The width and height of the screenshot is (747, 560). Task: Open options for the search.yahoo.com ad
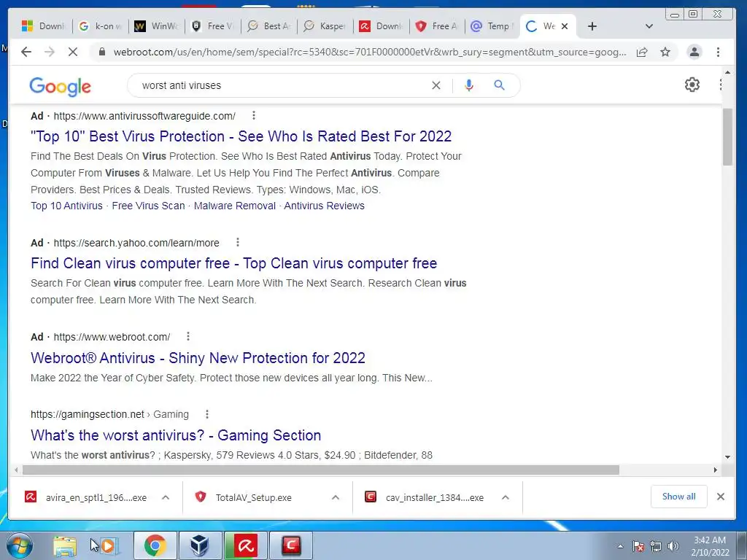(237, 242)
